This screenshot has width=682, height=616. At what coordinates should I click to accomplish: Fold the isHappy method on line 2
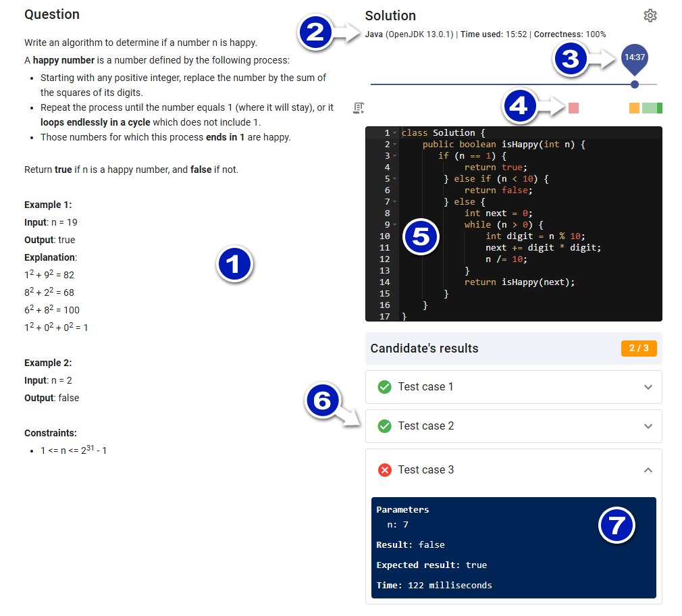click(395, 144)
